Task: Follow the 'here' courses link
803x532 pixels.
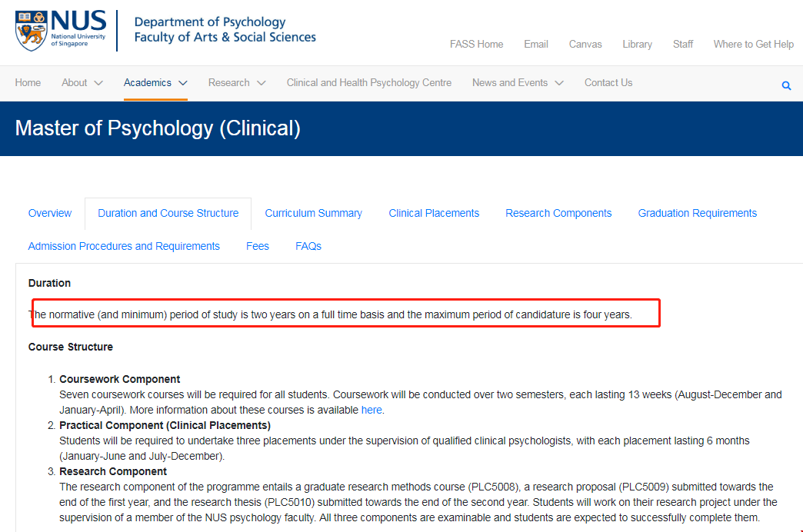Action: point(372,411)
